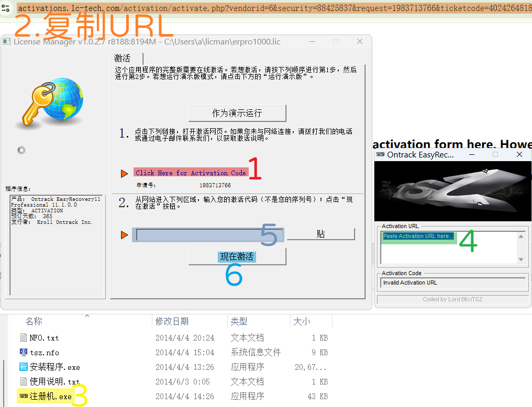
Task: Click orange arrow beside code entry field
Action: 125,235
